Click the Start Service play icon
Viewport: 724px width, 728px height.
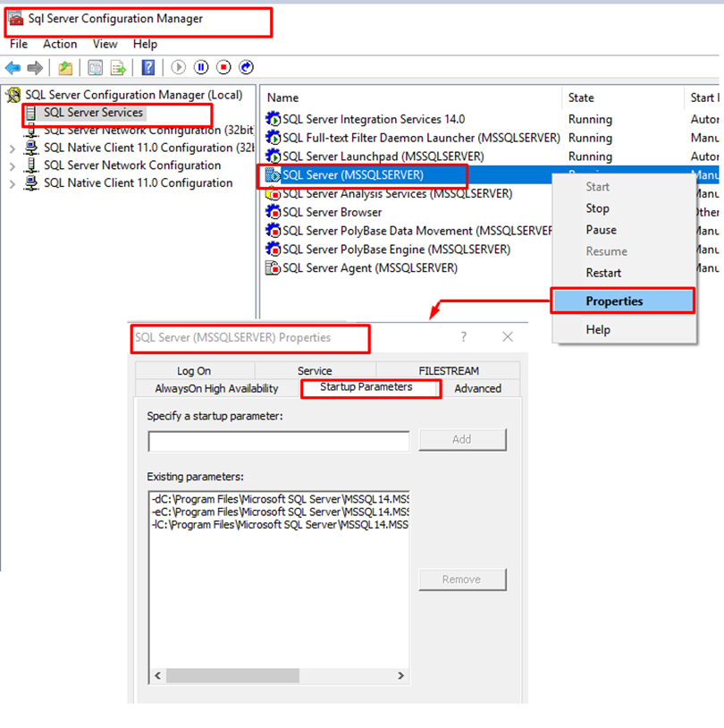point(178,67)
